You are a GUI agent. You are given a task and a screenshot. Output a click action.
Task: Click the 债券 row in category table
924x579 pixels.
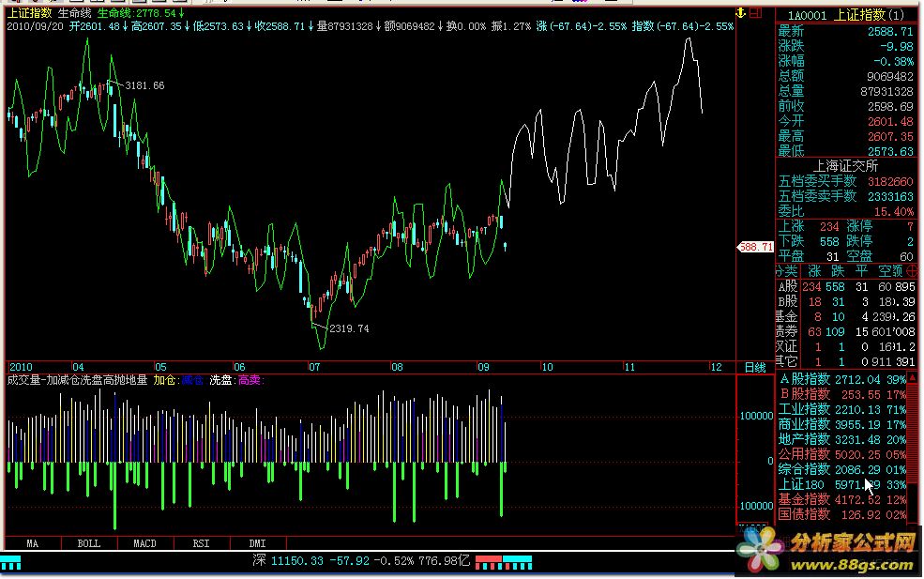point(845,331)
